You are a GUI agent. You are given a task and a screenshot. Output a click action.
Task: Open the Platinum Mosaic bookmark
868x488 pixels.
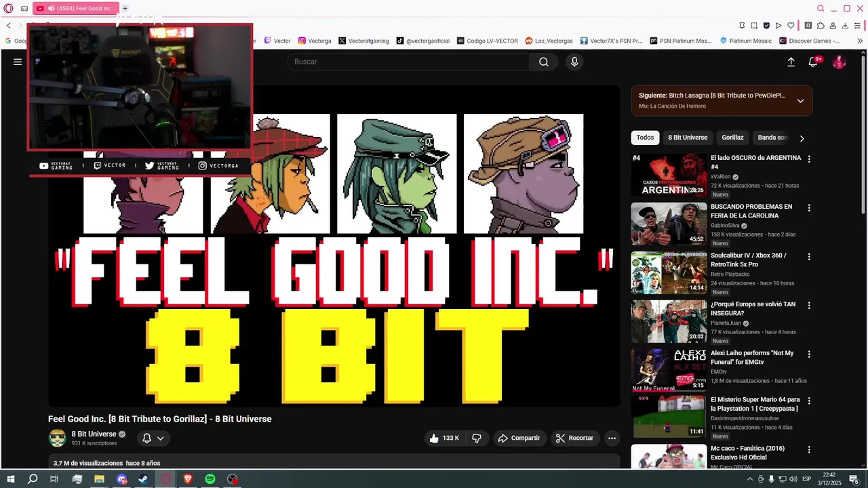tap(745, 41)
